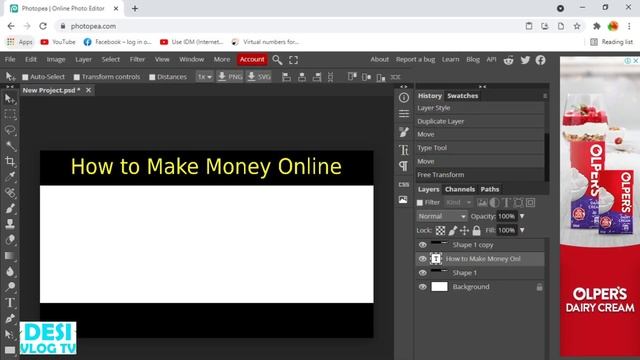The width and height of the screenshot is (640, 360).
Task: Select the Move tool in left toolbar
Action: click(10, 99)
